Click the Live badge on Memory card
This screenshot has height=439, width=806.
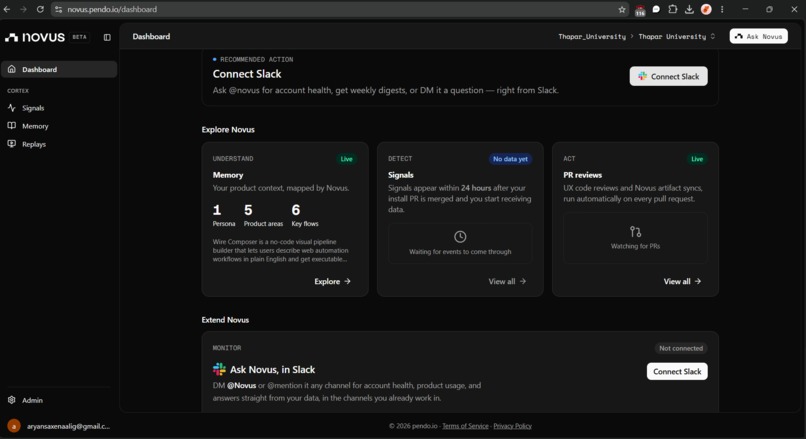click(346, 159)
